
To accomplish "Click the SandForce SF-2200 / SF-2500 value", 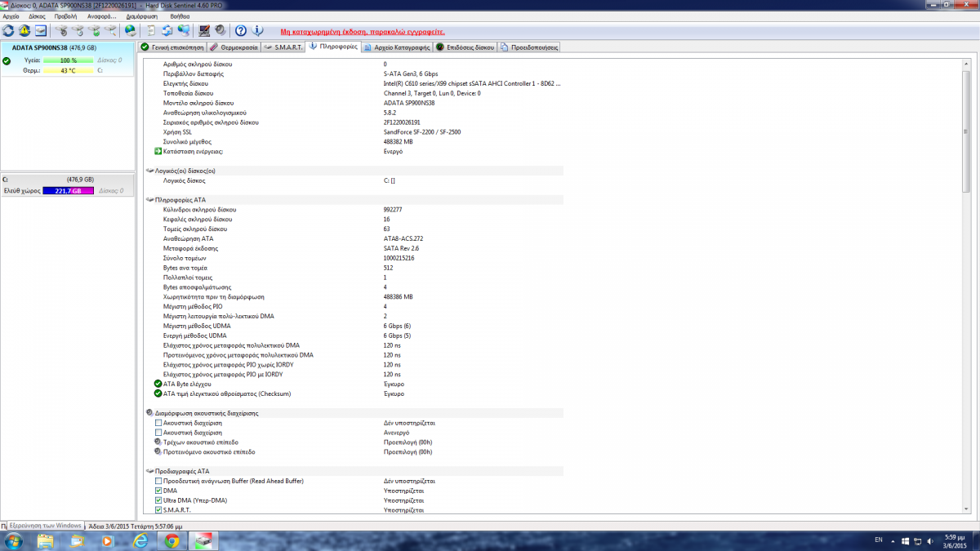I will point(421,132).
